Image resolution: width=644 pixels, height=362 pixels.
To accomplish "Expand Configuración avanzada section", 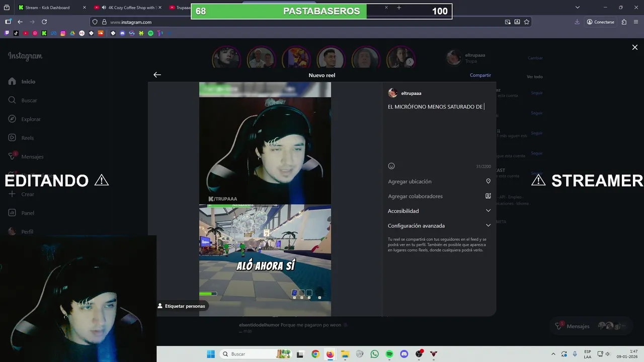I will pyautogui.click(x=439, y=226).
